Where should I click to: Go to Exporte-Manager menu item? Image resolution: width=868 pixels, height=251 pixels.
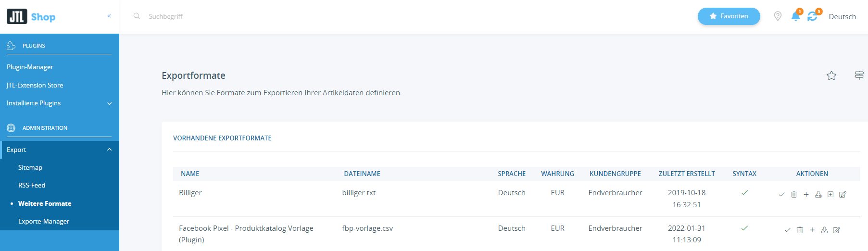point(44,221)
